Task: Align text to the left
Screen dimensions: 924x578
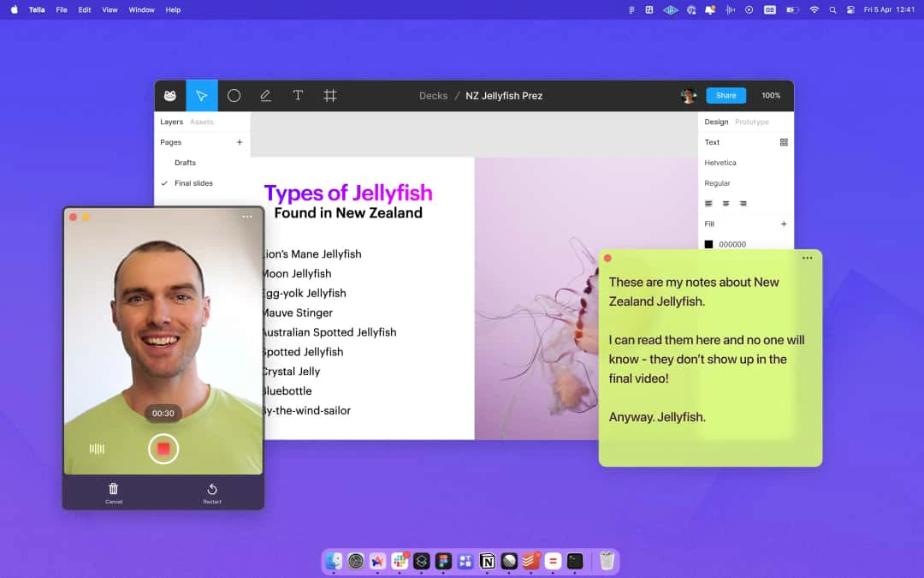Action: point(708,204)
